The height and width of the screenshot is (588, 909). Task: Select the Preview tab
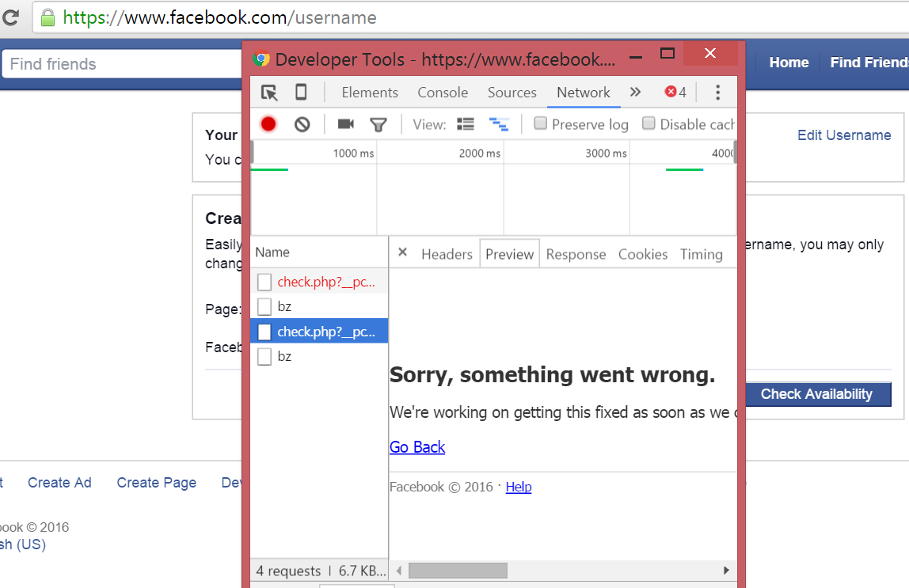pyautogui.click(x=510, y=254)
